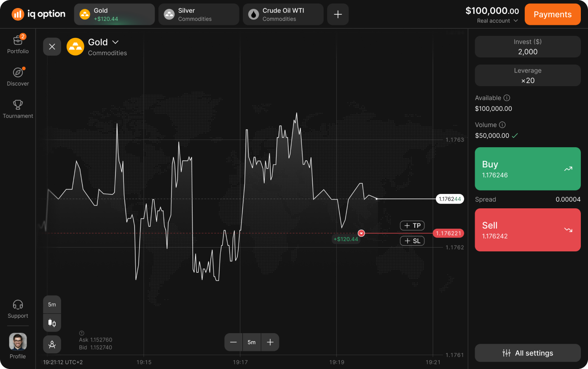Zoom in chart with plus button
The width and height of the screenshot is (588, 369).
click(x=270, y=342)
